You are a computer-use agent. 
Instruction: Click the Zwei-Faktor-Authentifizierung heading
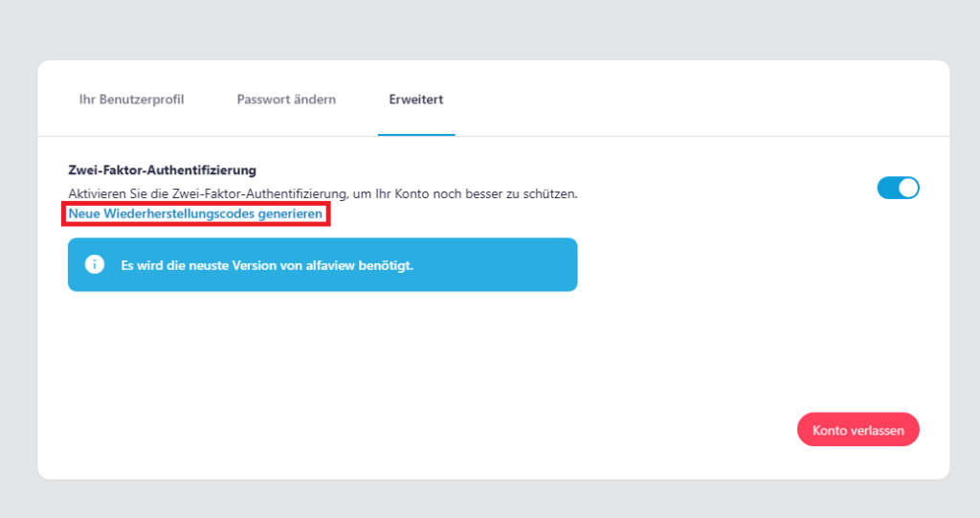[x=162, y=170]
